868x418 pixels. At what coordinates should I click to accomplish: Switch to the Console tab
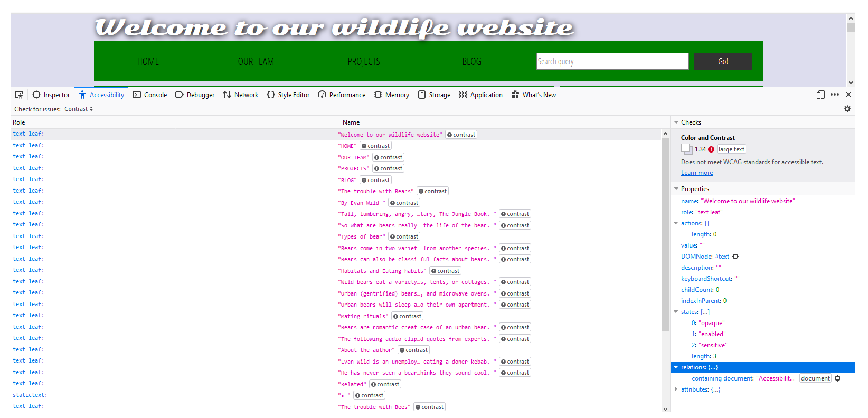(150, 95)
